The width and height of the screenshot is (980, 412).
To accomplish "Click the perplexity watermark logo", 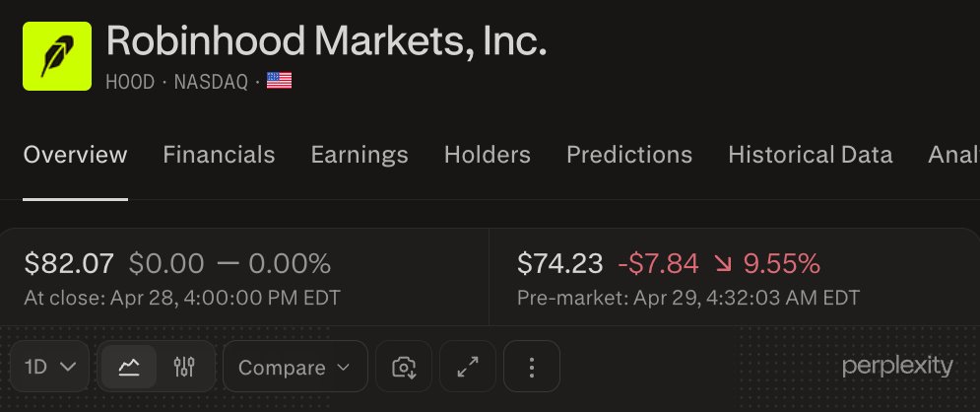I will [897, 367].
